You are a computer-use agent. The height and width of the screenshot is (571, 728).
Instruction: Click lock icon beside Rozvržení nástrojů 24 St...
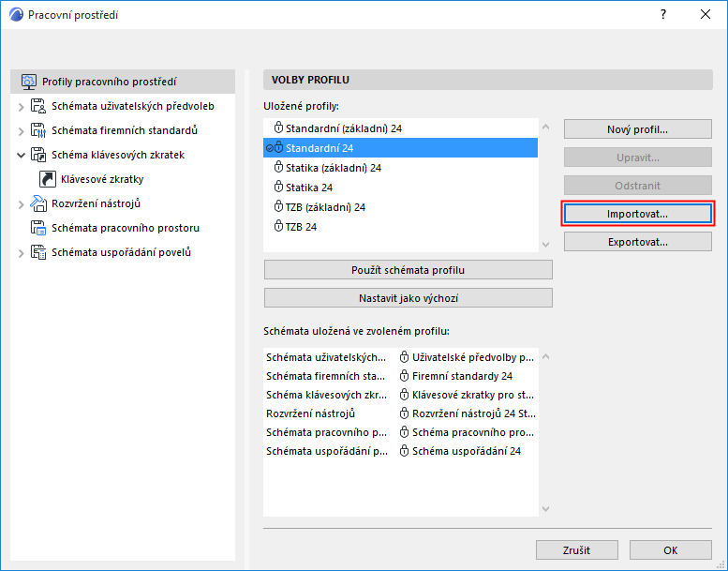click(x=405, y=413)
